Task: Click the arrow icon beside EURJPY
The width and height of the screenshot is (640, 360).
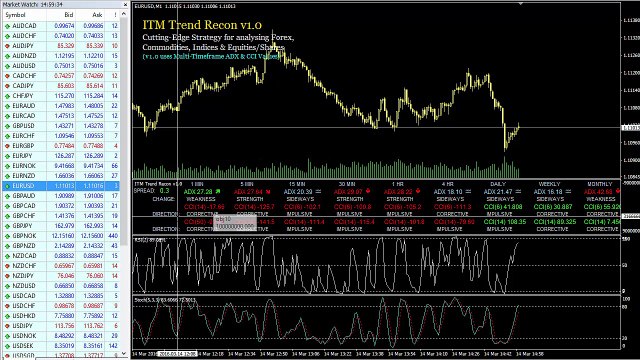Action: pyautogui.click(x=7, y=156)
